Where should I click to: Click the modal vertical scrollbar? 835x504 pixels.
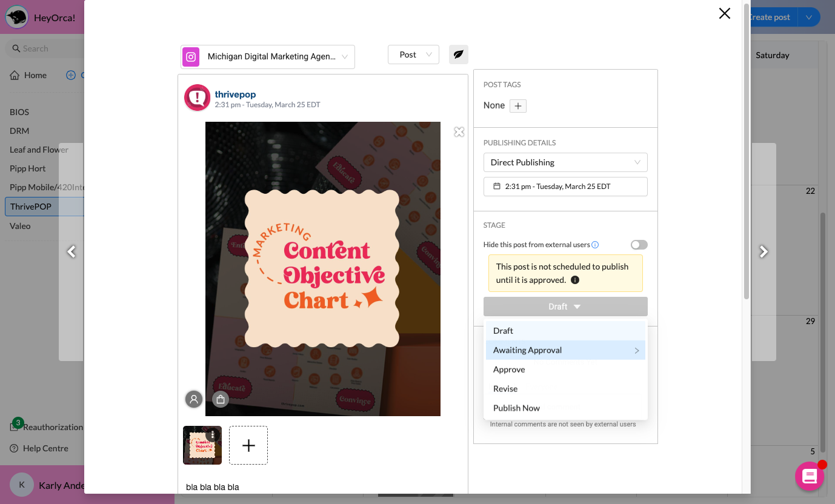coord(746,151)
